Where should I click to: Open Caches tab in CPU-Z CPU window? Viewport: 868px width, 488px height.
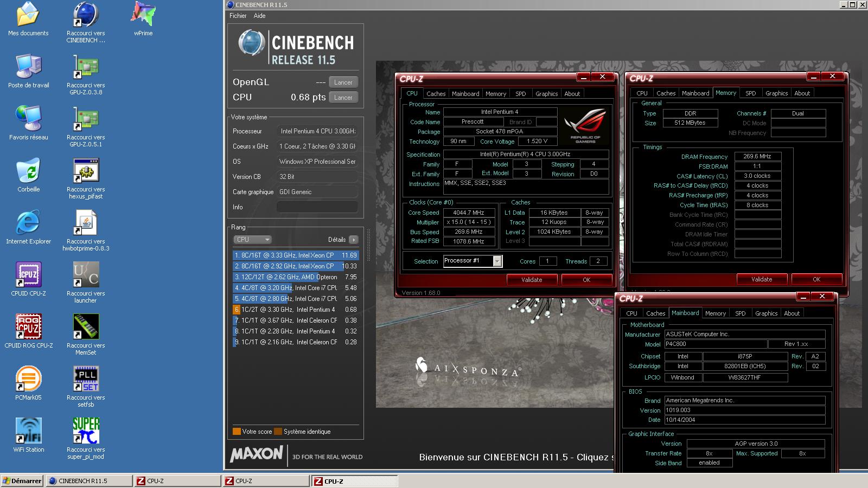(436, 94)
